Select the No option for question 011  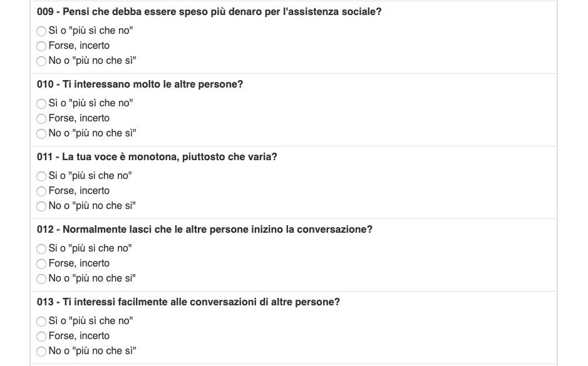click(x=41, y=206)
